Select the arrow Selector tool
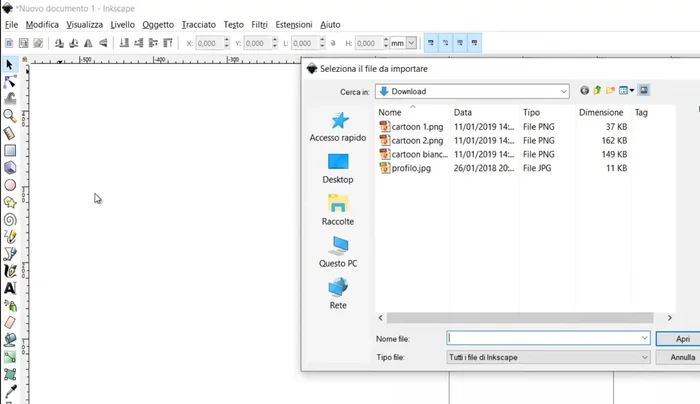The height and width of the screenshot is (404, 700). 10,65
